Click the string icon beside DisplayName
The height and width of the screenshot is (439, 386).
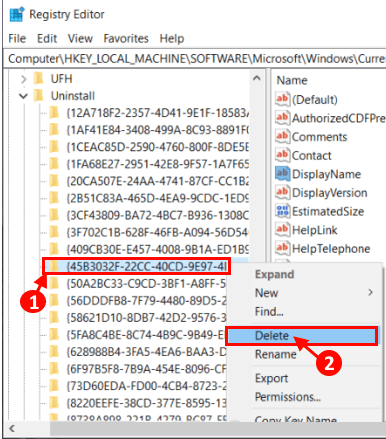pos(283,174)
